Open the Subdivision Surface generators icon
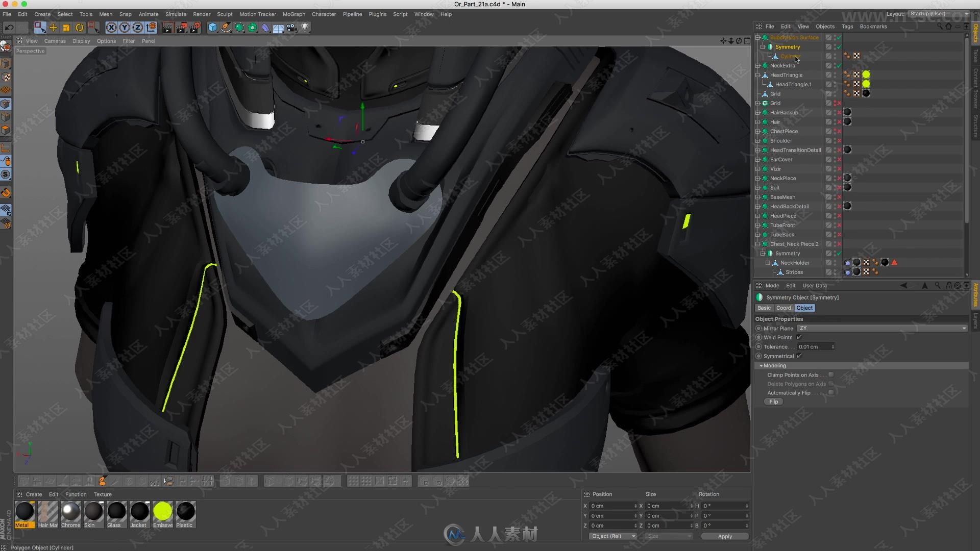Viewport: 980px width, 551px height. click(x=239, y=28)
